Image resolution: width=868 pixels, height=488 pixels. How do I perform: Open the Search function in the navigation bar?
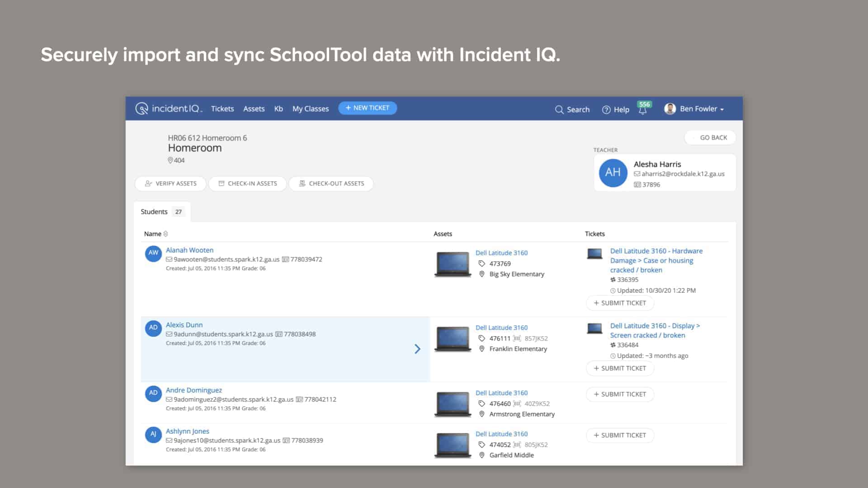pyautogui.click(x=572, y=109)
